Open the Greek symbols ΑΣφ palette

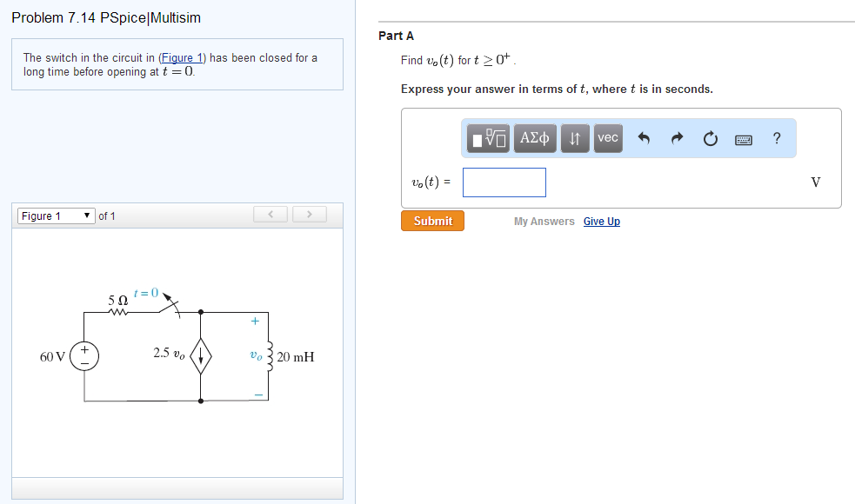pyautogui.click(x=534, y=137)
